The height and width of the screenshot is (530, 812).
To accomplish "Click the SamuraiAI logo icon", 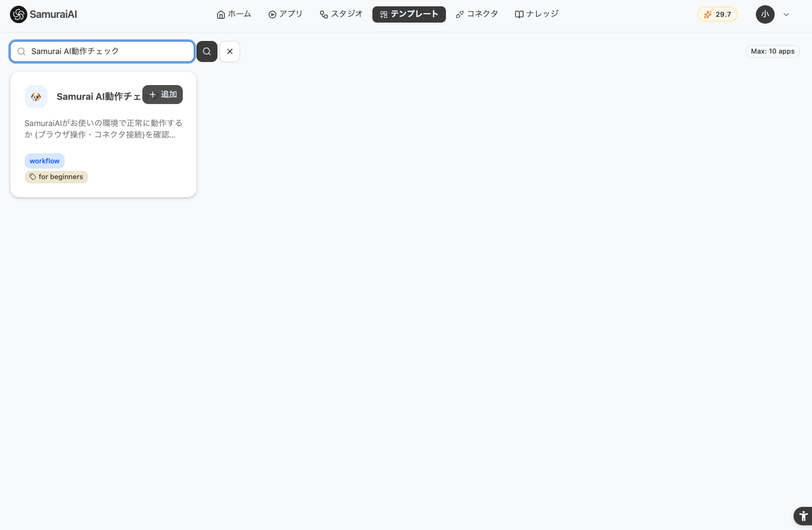I will click(x=18, y=15).
